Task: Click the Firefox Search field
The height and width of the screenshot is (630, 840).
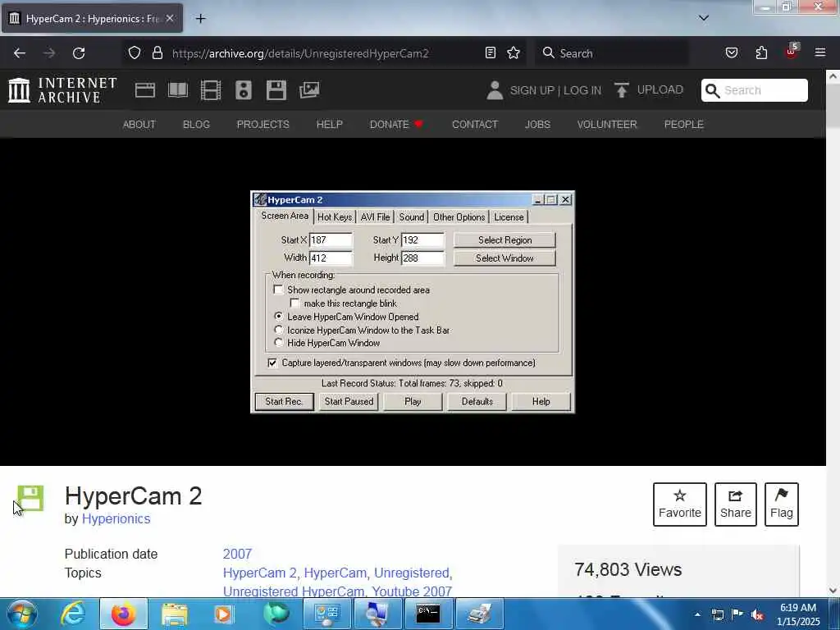Action: [612, 53]
